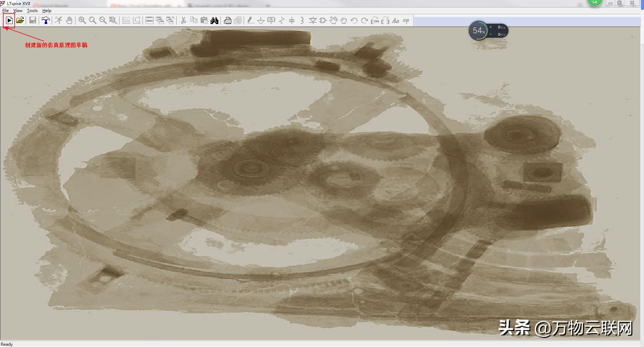The image size is (644, 347).
Task: Click the Find binoculars icon
Action: 214,21
